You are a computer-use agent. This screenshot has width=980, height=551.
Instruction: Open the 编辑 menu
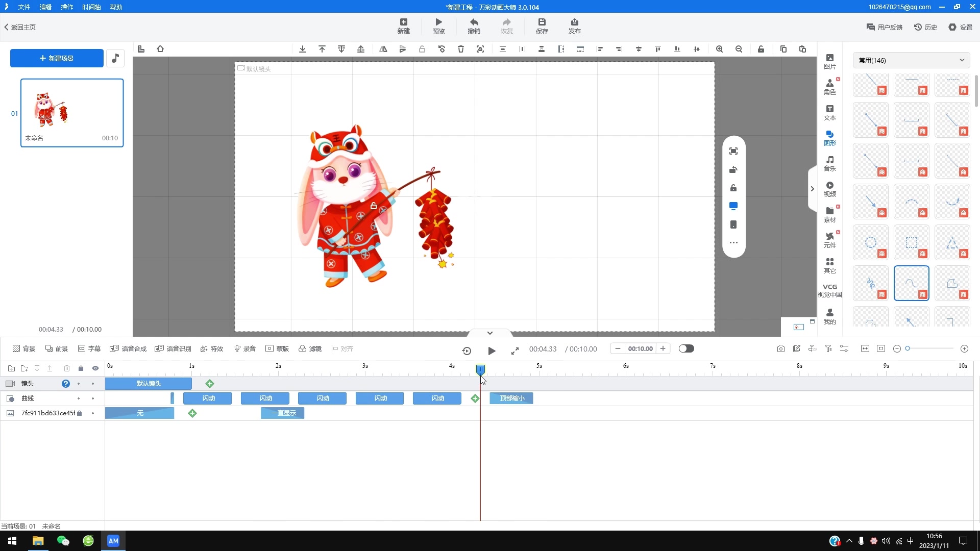pos(45,7)
